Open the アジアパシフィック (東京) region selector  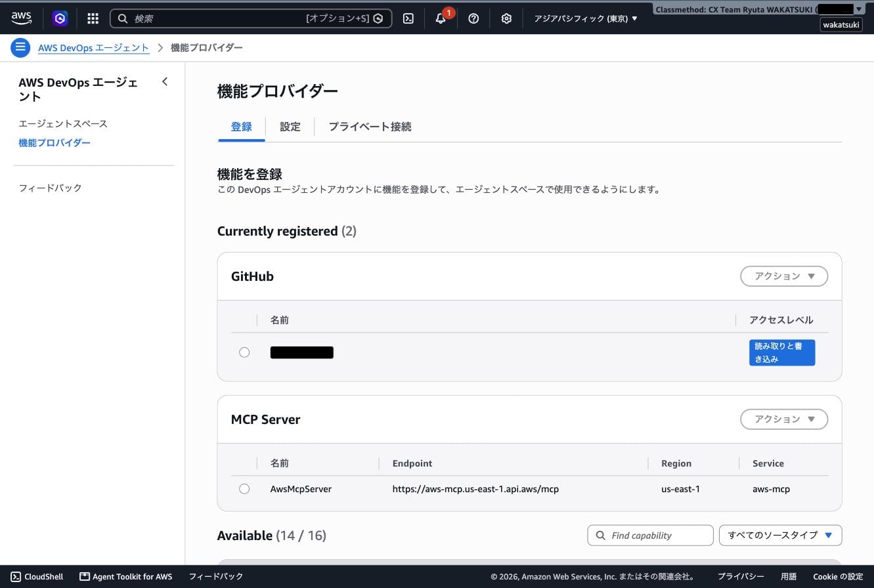pos(586,18)
